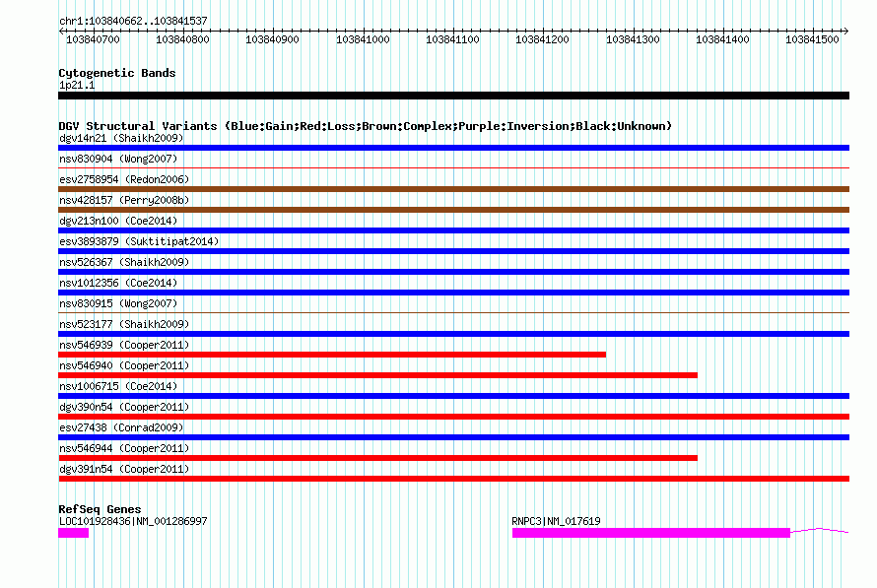This screenshot has width=877, height=588.
Task: Click ruler position 103840800
Action: [x=182, y=39]
